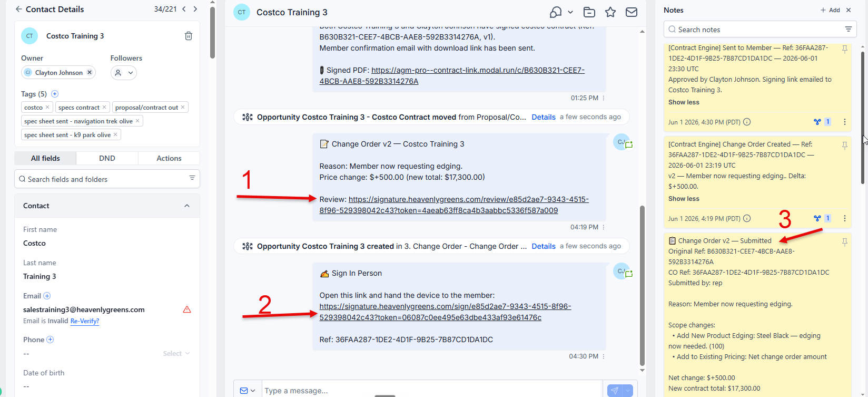Pin the Change Order Created note
Image resolution: width=868 pixels, height=397 pixels.
[x=844, y=146]
